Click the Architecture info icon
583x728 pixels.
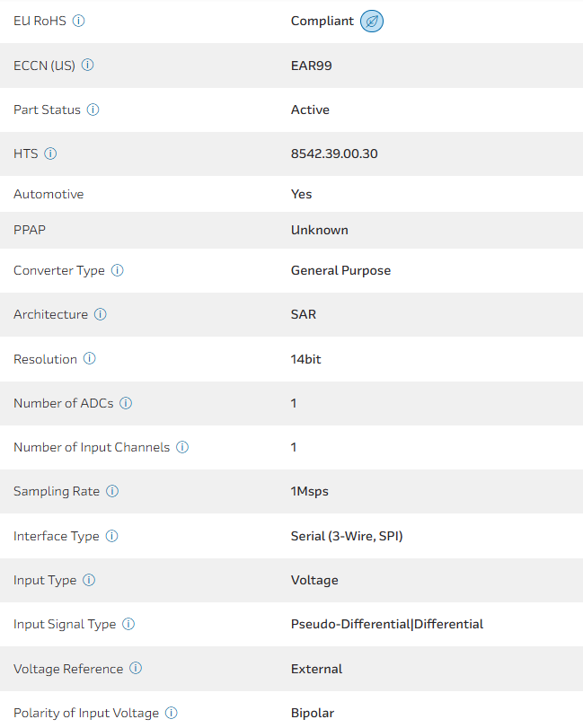click(x=101, y=314)
